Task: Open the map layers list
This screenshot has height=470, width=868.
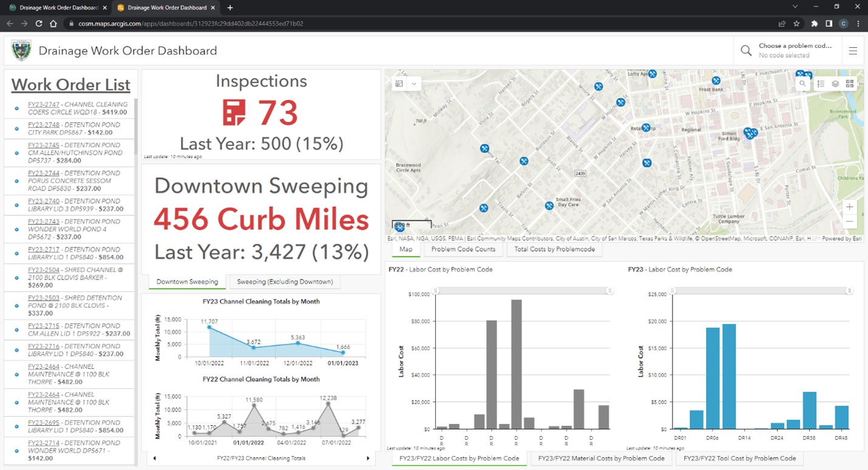Action: 835,84
